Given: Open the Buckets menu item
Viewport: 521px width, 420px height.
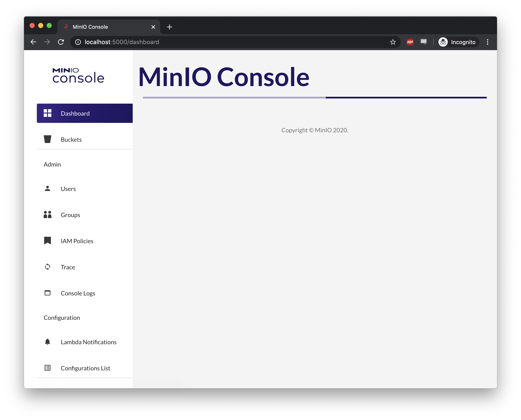Looking at the screenshot, I should coord(85,139).
